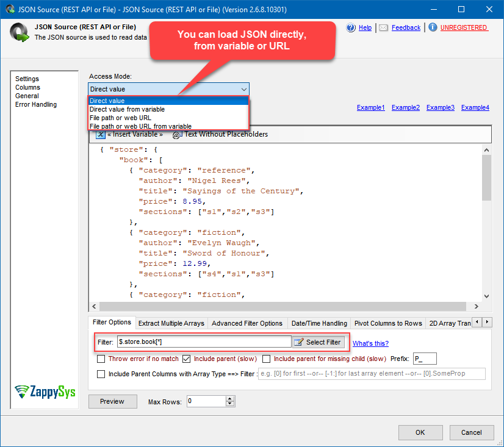Open the Example2 link
This screenshot has height=447, width=504.
(405, 107)
